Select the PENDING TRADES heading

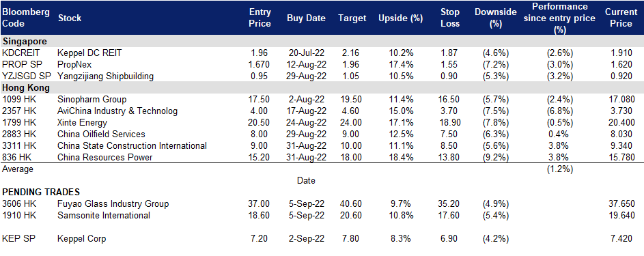tap(41, 192)
